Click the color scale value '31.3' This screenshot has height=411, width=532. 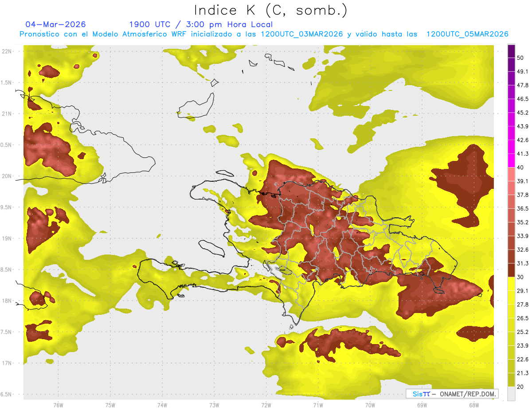[523, 263]
